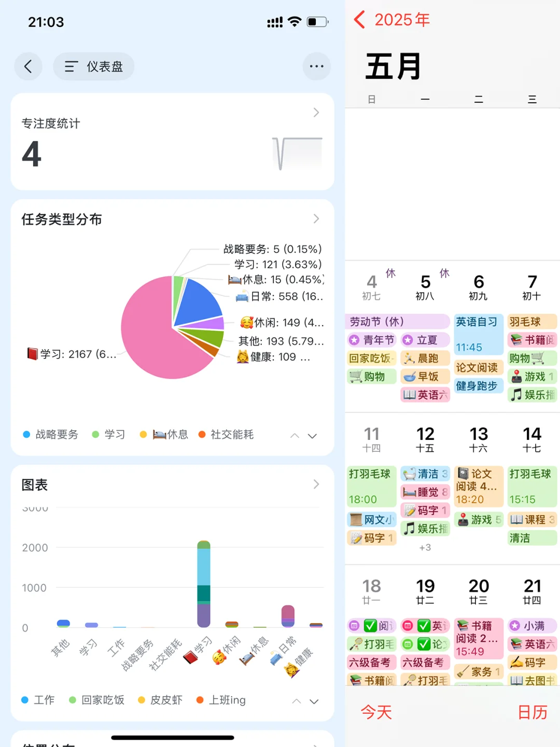Collapse the legend with the up chevron
The height and width of the screenshot is (747, 560).
click(x=295, y=436)
